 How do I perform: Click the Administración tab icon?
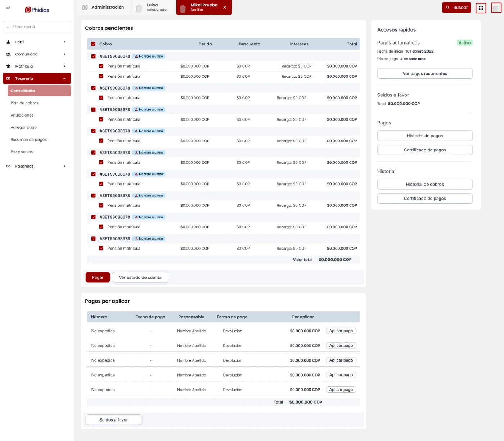tap(85, 8)
